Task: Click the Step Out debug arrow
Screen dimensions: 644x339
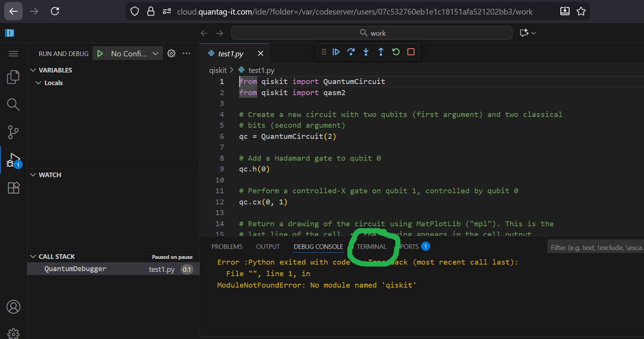Action: (381, 52)
